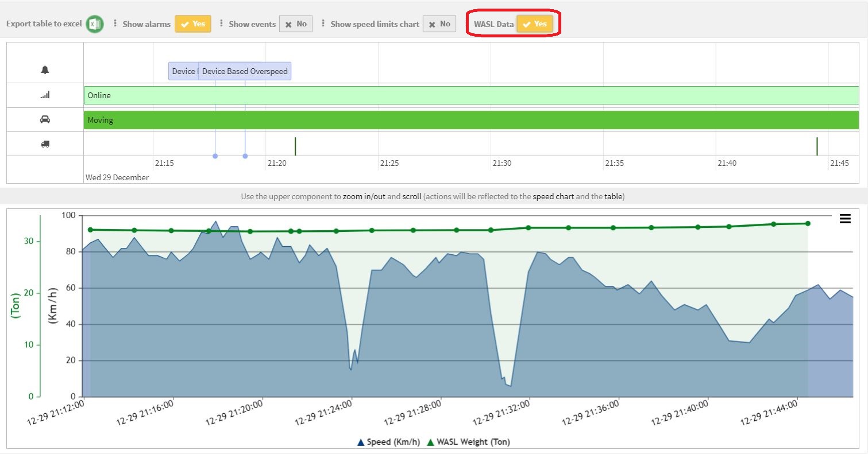Image resolution: width=868 pixels, height=454 pixels.
Task: Click the Excel export icon
Action: coord(95,24)
